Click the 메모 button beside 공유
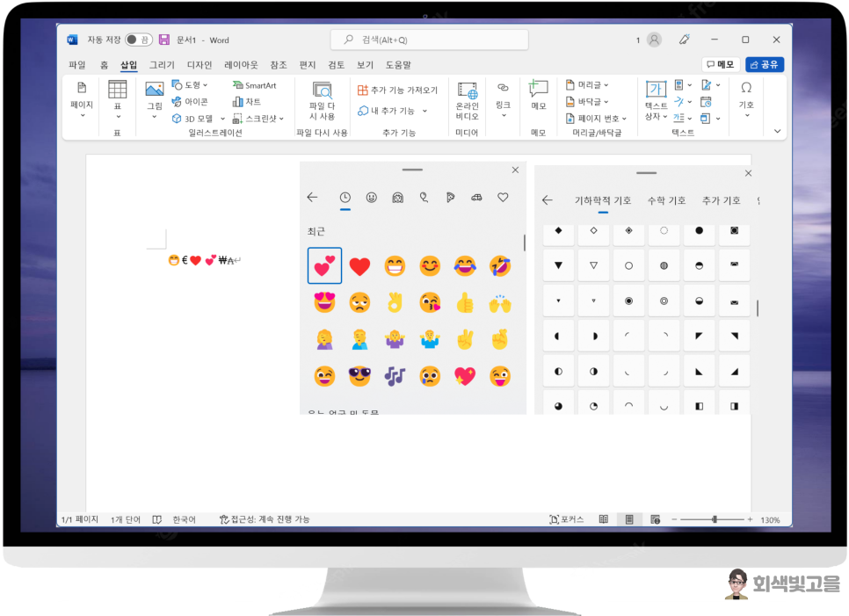The width and height of the screenshot is (849, 616). [x=720, y=64]
